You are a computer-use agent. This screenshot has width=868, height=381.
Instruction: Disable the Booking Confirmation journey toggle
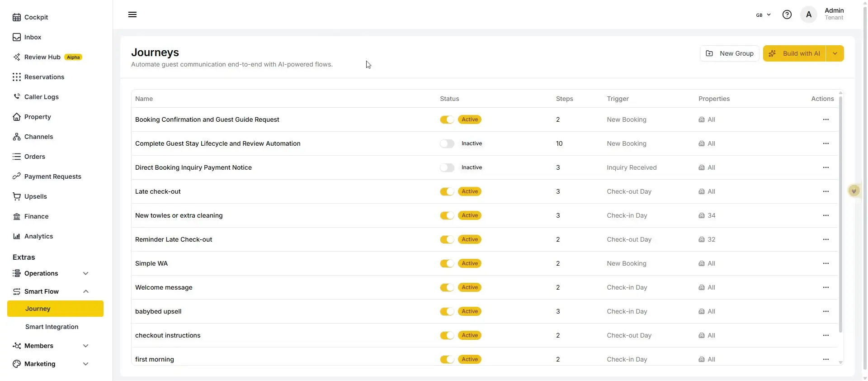[x=447, y=119]
